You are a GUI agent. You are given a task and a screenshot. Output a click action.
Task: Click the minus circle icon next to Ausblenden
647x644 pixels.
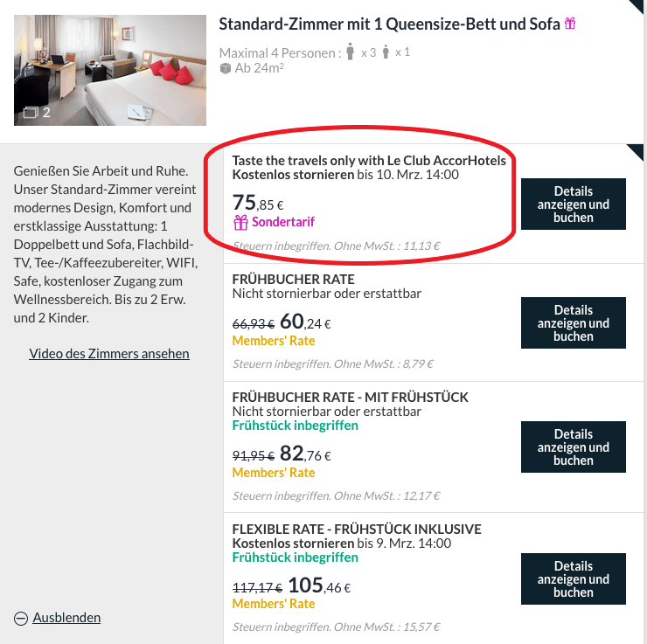point(21,619)
